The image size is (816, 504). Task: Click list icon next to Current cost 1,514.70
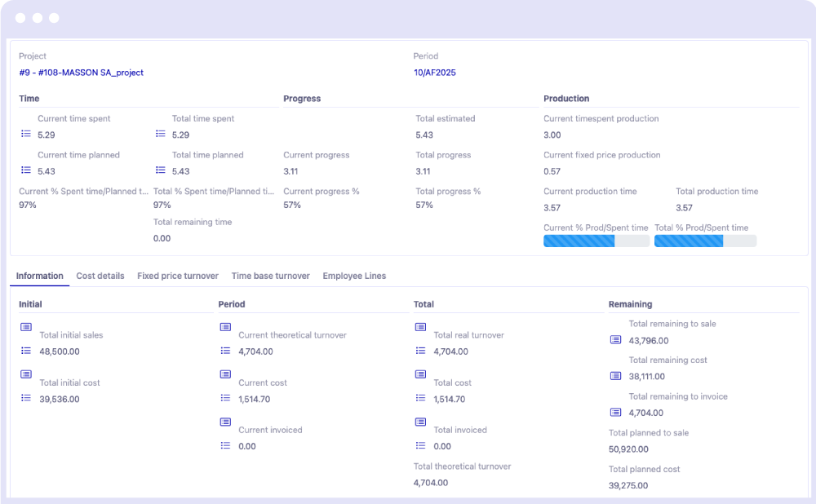click(225, 398)
